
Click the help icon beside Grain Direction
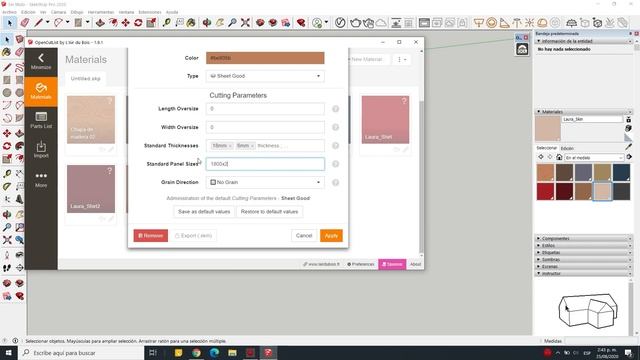point(336,182)
